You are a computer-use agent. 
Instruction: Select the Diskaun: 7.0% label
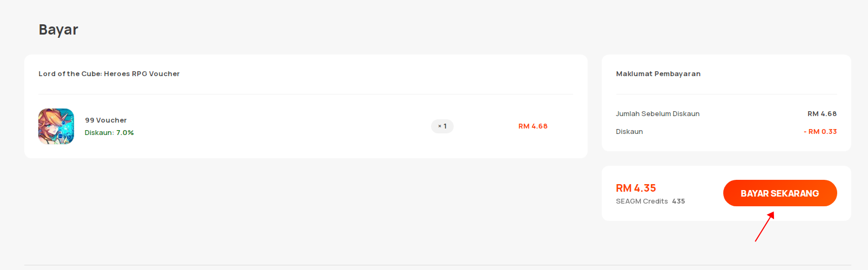[109, 133]
